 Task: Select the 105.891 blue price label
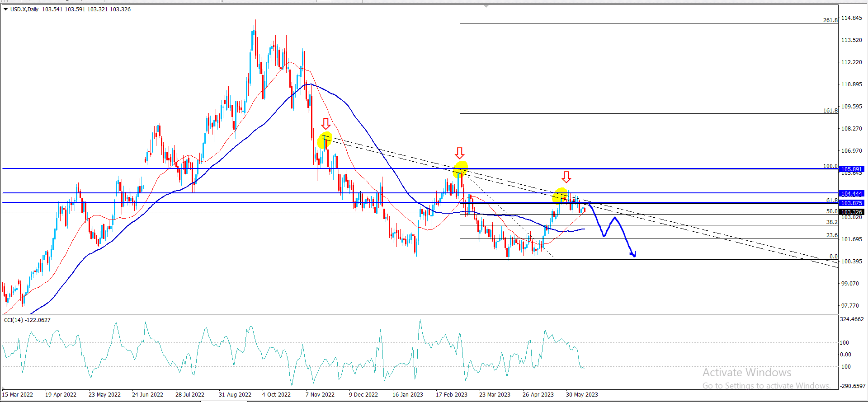[852, 169]
